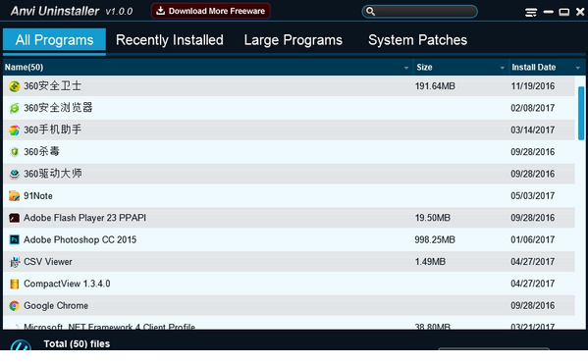Image resolution: width=588 pixels, height=364 pixels.
Task: Click the 360杀毒 shield icon
Action: (15, 152)
